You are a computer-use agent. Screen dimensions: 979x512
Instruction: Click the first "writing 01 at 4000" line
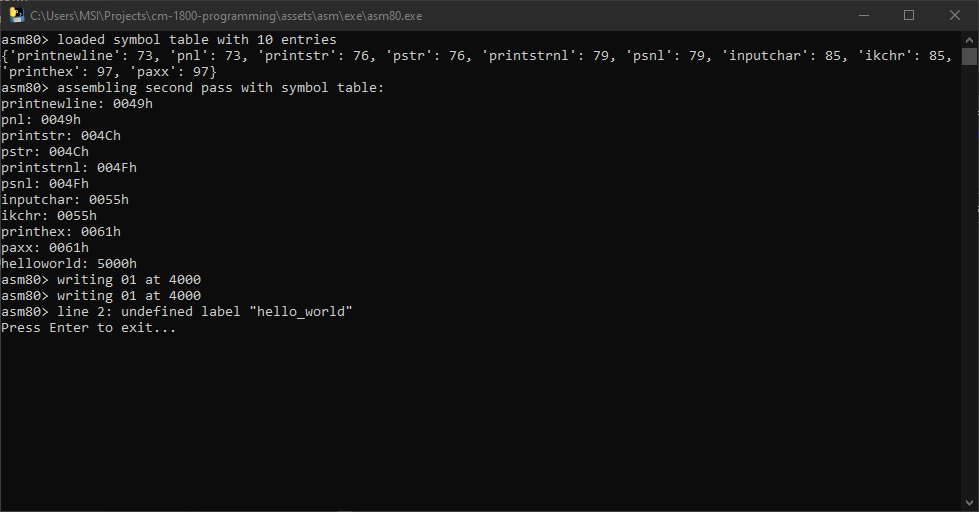tap(101, 280)
